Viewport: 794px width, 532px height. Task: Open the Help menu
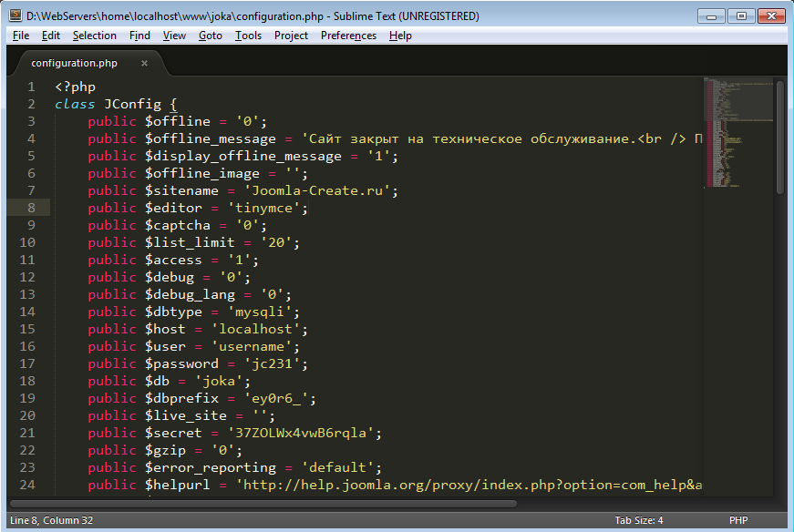pyautogui.click(x=400, y=36)
